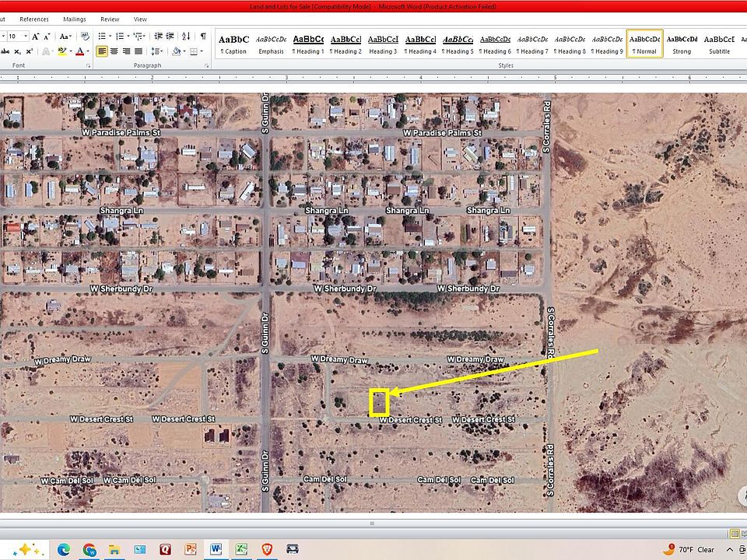
Task: Open the highlight color dropdown arrow
Action: (71, 51)
